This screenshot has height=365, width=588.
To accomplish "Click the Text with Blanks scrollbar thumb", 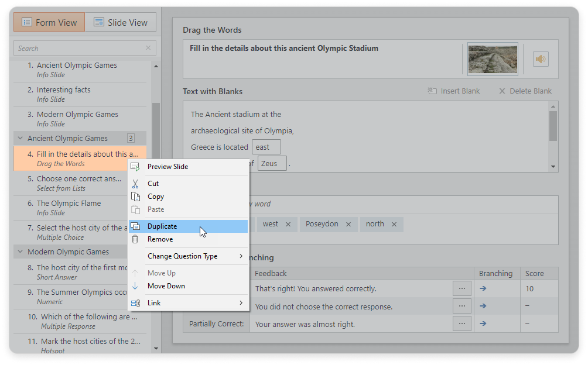I will coord(553,126).
